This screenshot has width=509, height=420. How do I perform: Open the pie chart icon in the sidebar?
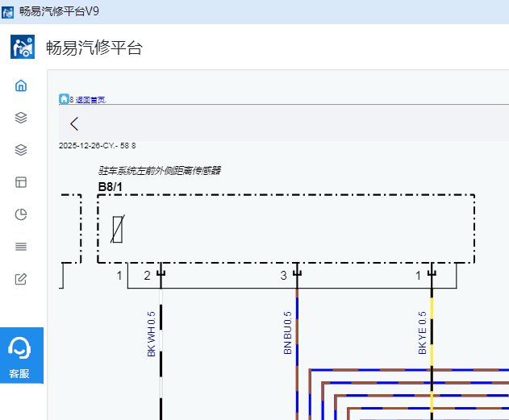(x=21, y=214)
